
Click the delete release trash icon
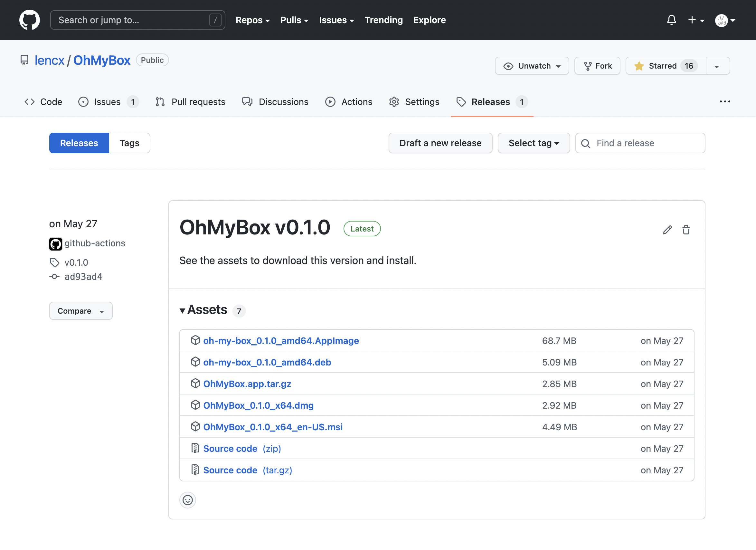point(686,229)
